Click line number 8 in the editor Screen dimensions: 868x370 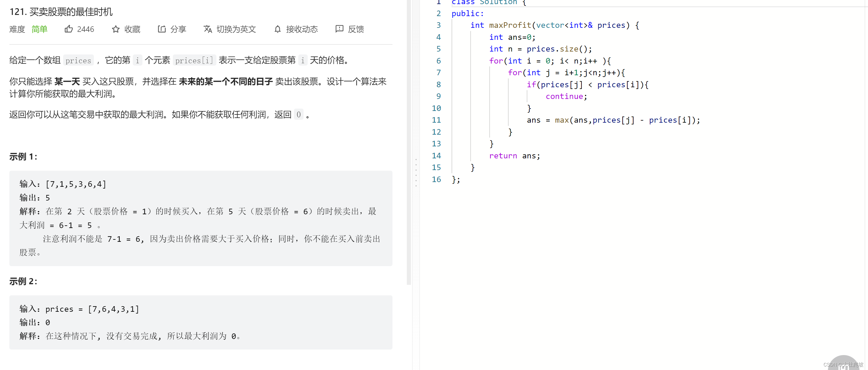(x=438, y=85)
